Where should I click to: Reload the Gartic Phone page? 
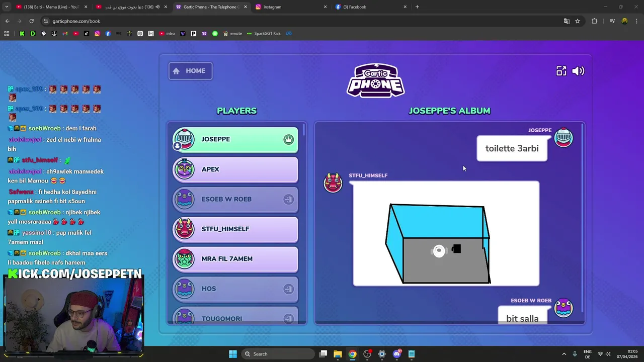point(31,21)
